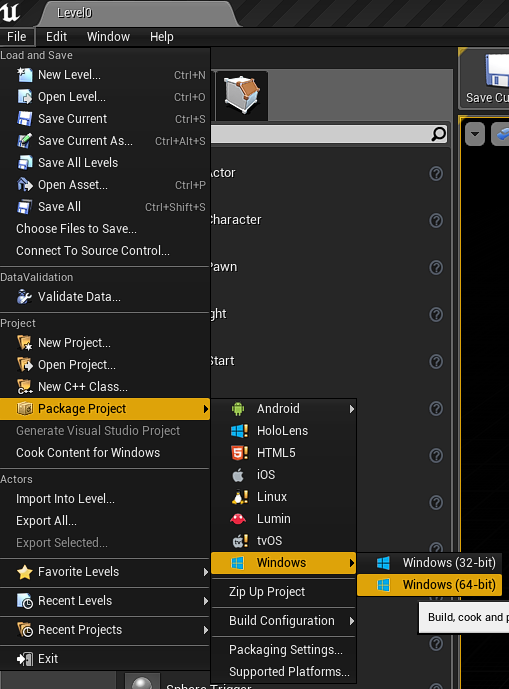Click the Save All Levels icon
Screen dimensions: 509x689
pos(25,163)
